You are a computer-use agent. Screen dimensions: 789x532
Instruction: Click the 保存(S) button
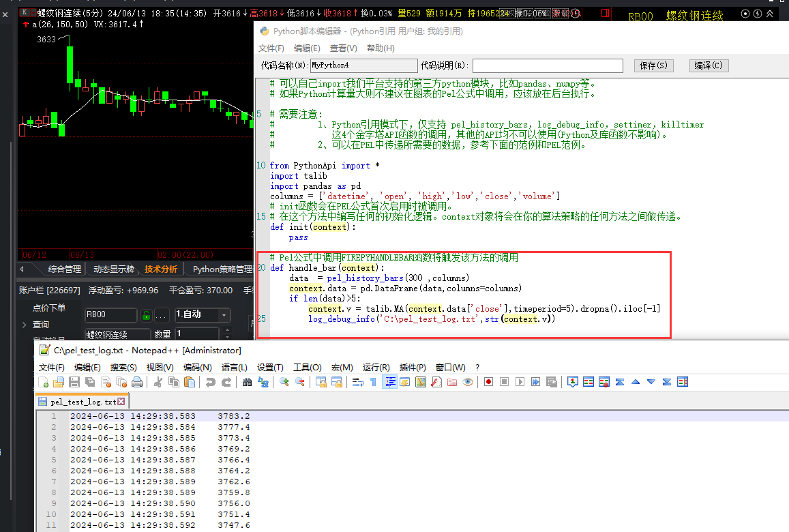pos(654,65)
